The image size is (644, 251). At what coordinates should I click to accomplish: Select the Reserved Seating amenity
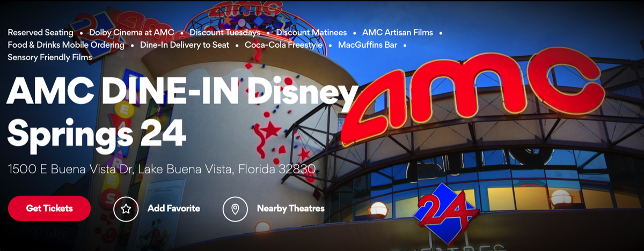tap(40, 32)
